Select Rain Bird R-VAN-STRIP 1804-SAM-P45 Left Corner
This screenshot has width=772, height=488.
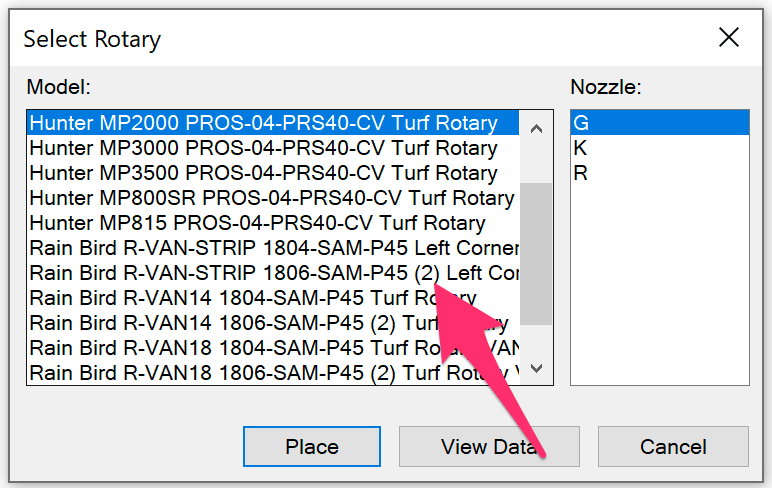pos(273,248)
